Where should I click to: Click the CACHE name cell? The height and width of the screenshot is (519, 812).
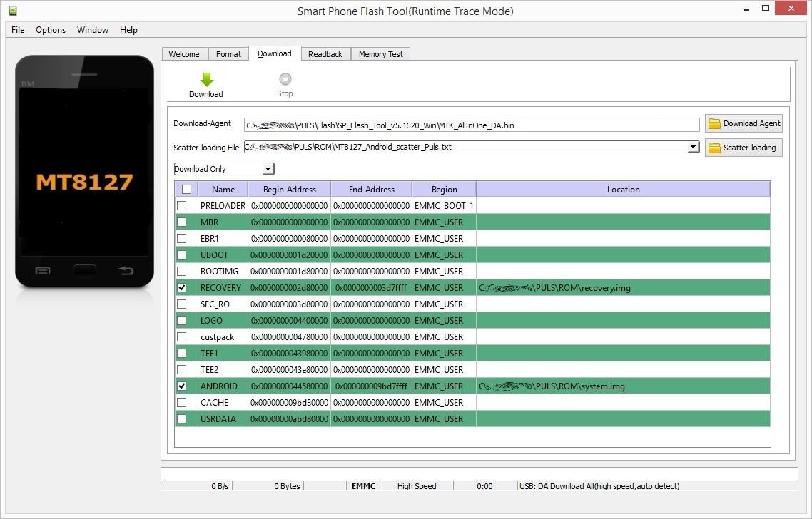(x=223, y=403)
